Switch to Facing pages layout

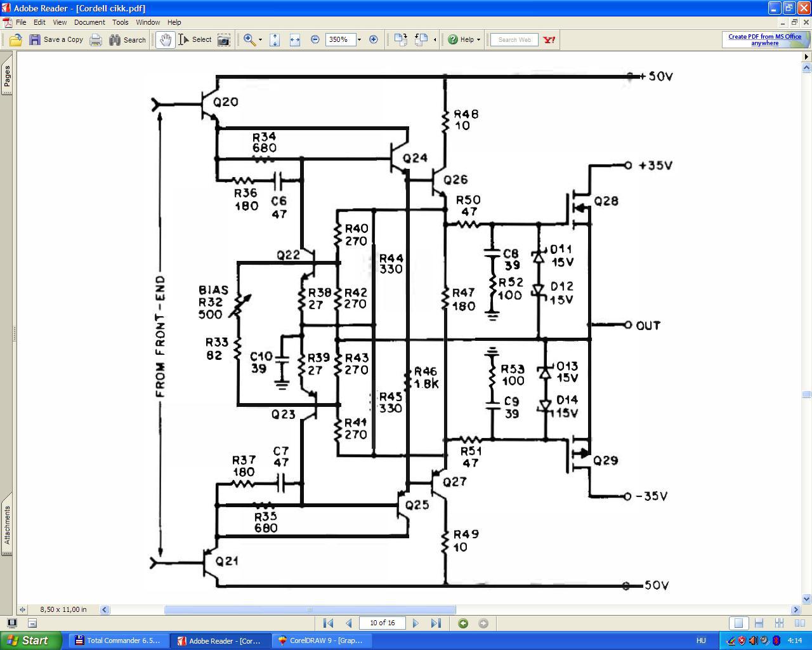click(x=799, y=623)
